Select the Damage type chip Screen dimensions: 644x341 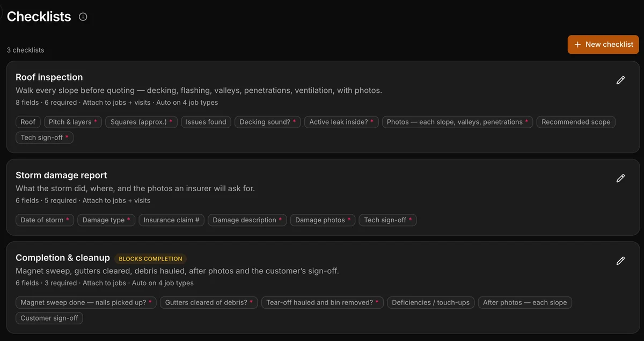106,220
